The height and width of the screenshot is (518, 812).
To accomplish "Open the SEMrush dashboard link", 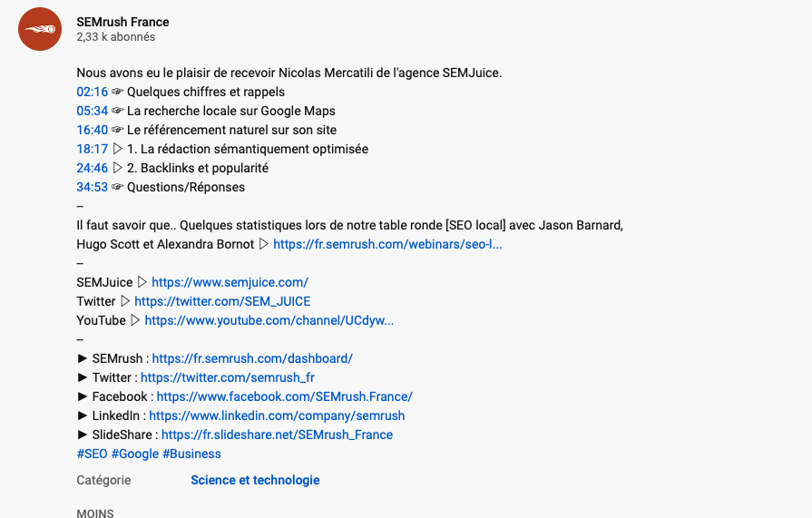I will pyautogui.click(x=252, y=358).
